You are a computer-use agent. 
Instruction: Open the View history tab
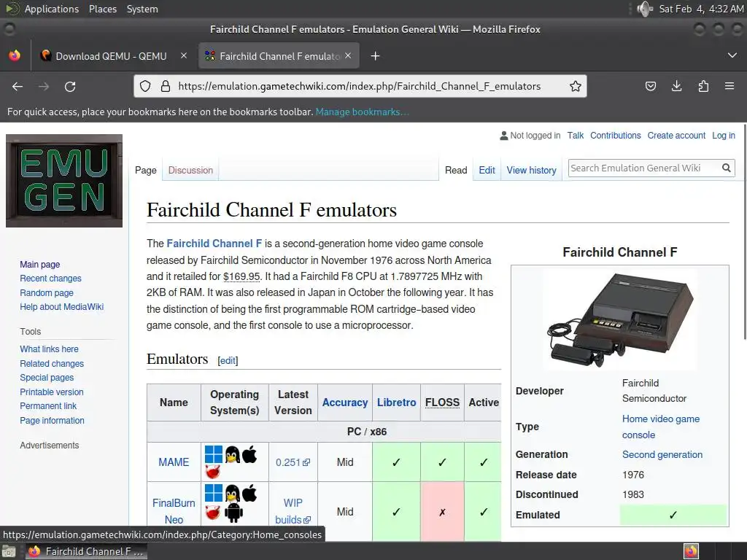click(531, 170)
